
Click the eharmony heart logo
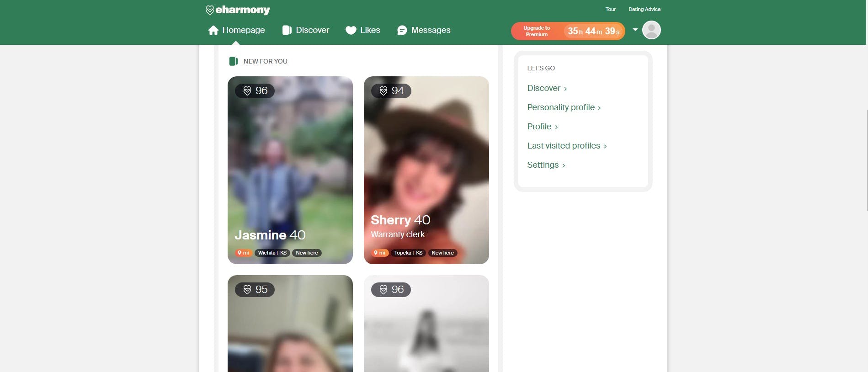(210, 10)
